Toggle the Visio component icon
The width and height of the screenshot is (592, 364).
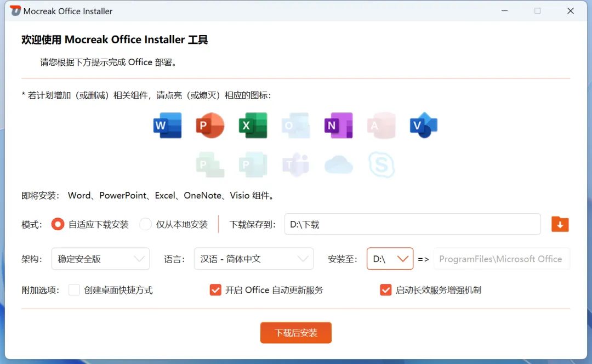click(424, 126)
